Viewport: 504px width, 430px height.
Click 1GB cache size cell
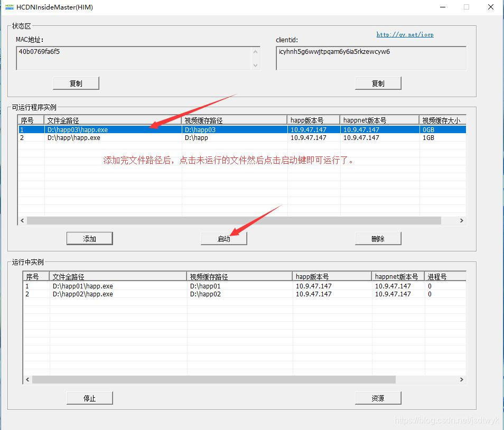443,137
